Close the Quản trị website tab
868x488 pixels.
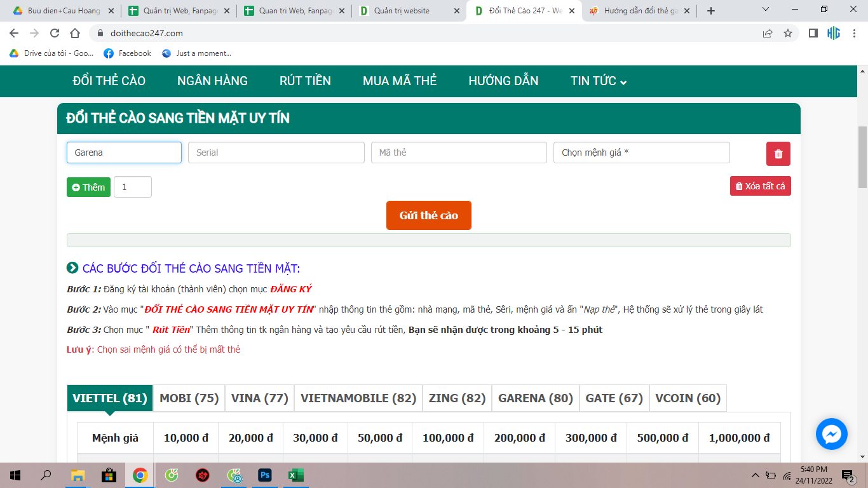coord(456,11)
